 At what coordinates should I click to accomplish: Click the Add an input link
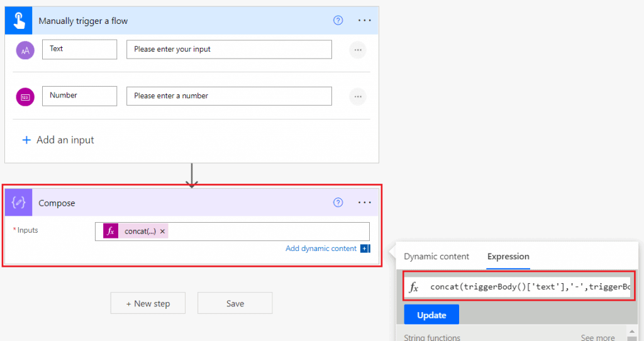65,140
